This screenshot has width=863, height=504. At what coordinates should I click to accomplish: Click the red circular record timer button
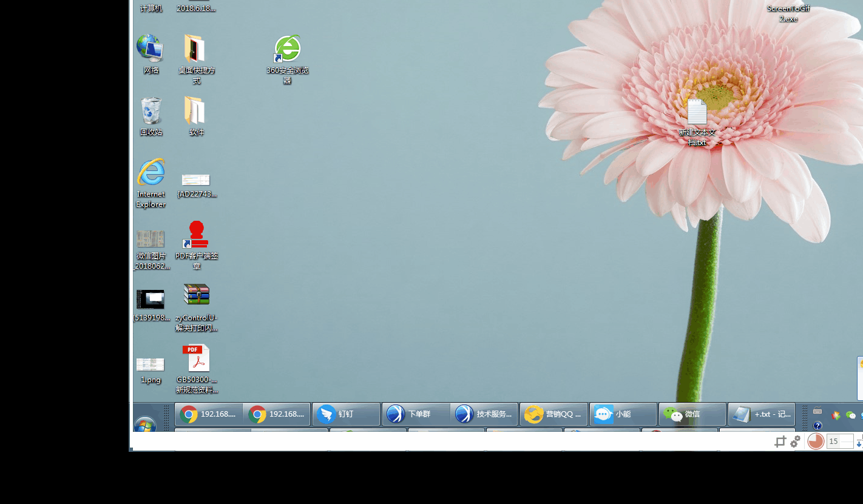tap(816, 442)
